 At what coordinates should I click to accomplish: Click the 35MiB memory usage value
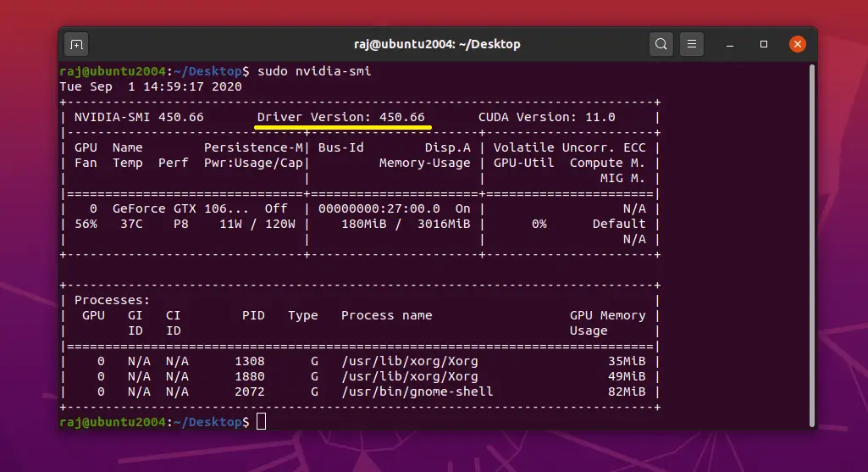[627, 361]
